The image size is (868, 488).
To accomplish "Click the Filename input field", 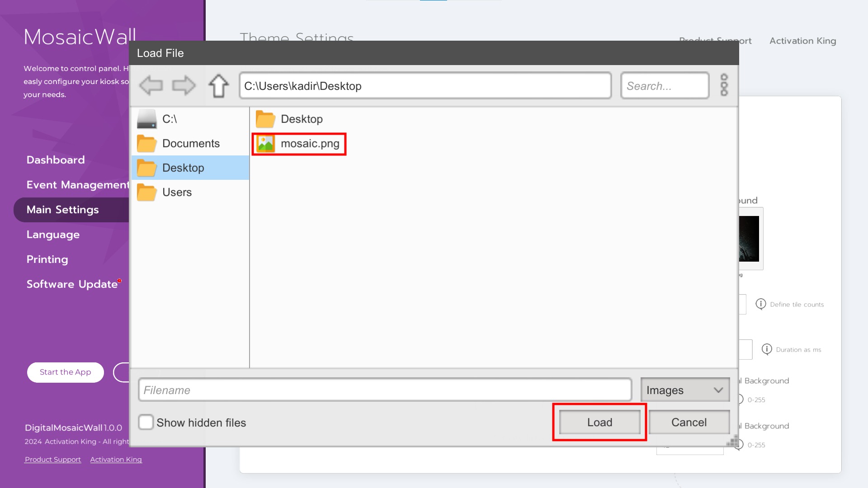I will pyautogui.click(x=385, y=390).
